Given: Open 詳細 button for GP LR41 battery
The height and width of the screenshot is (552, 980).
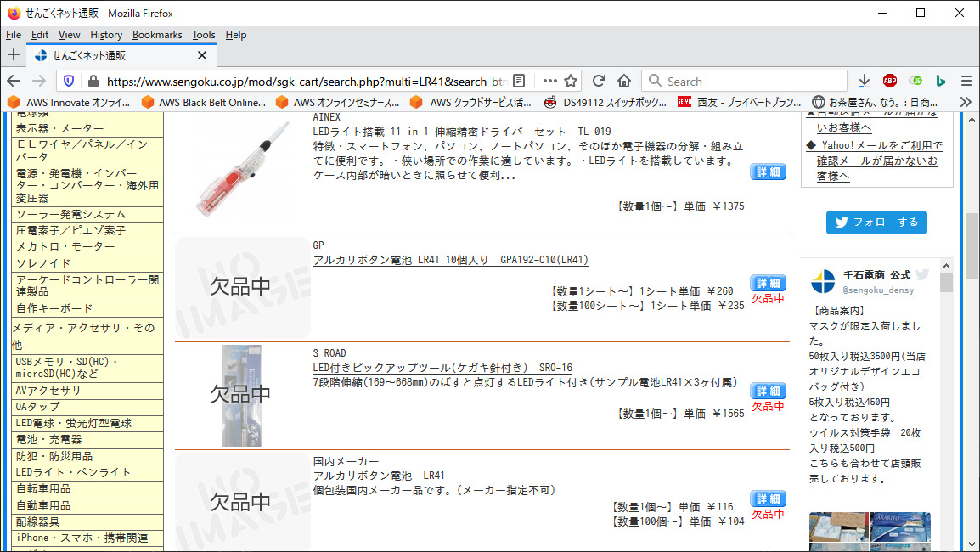Looking at the screenshot, I should point(769,283).
